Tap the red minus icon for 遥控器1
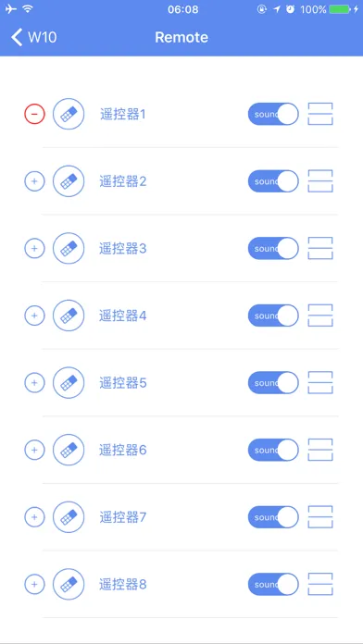This screenshot has height=644, width=363. tap(34, 114)
